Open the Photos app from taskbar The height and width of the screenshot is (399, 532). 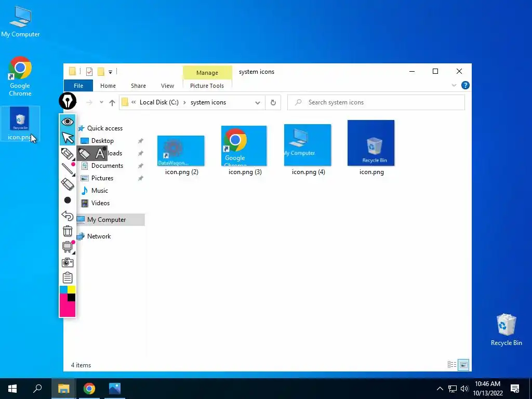(115, 389)
